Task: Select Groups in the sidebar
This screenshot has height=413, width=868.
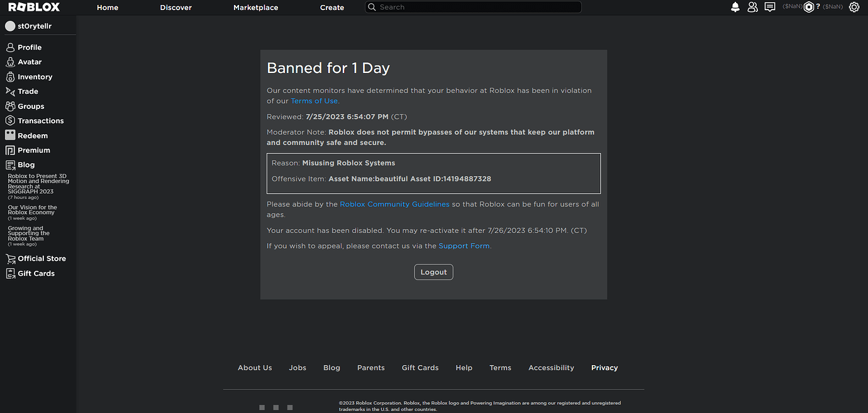Action: pos(31,106)
